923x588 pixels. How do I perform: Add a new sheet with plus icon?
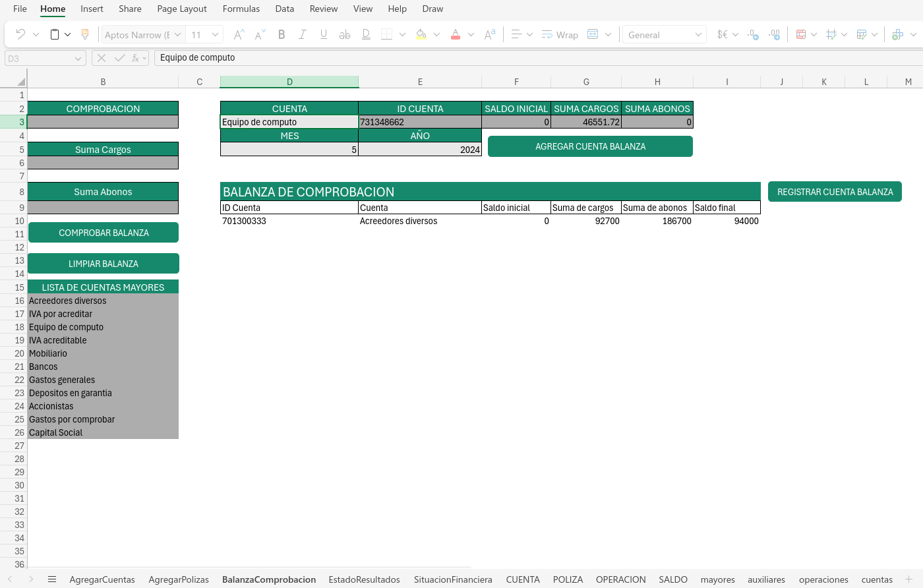(908, 579)
